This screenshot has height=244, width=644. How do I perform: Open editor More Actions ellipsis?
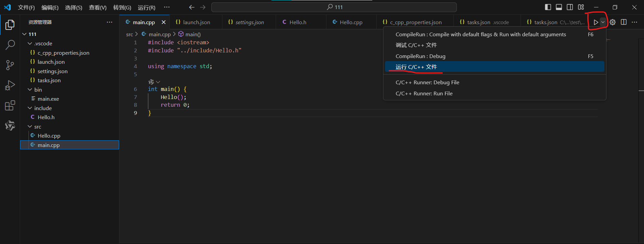pos(634,22)
